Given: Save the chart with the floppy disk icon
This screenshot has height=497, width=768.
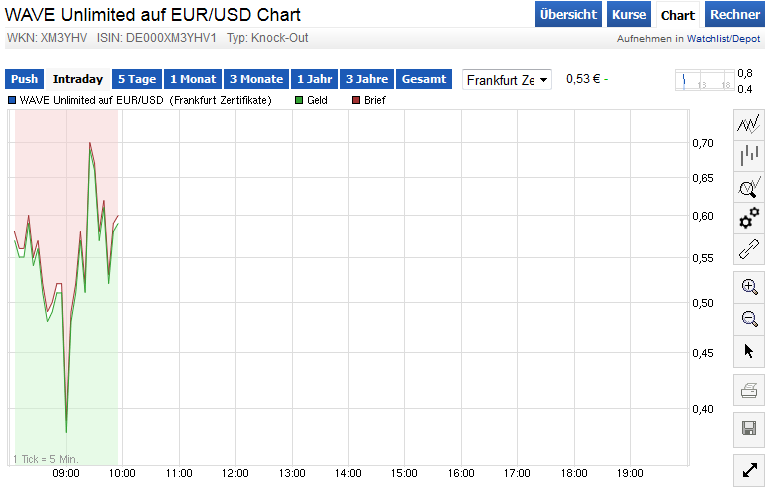Looking at the screenshot, I should (x=749, y=429).
